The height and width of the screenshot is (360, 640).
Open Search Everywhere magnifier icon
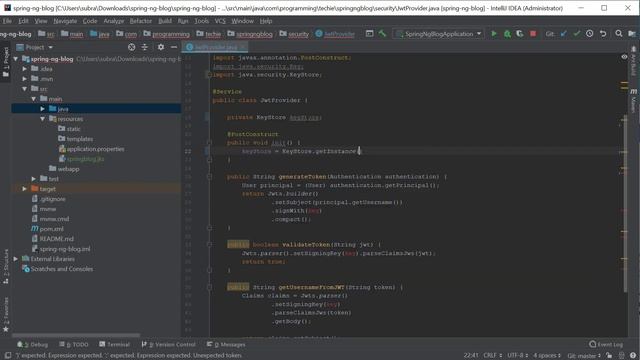(619, 34)
